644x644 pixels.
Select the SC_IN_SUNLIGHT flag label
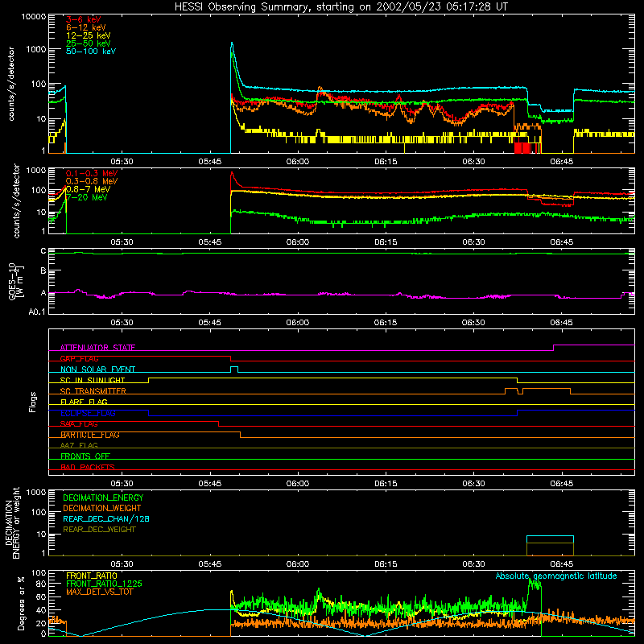(x=93, y=380)
